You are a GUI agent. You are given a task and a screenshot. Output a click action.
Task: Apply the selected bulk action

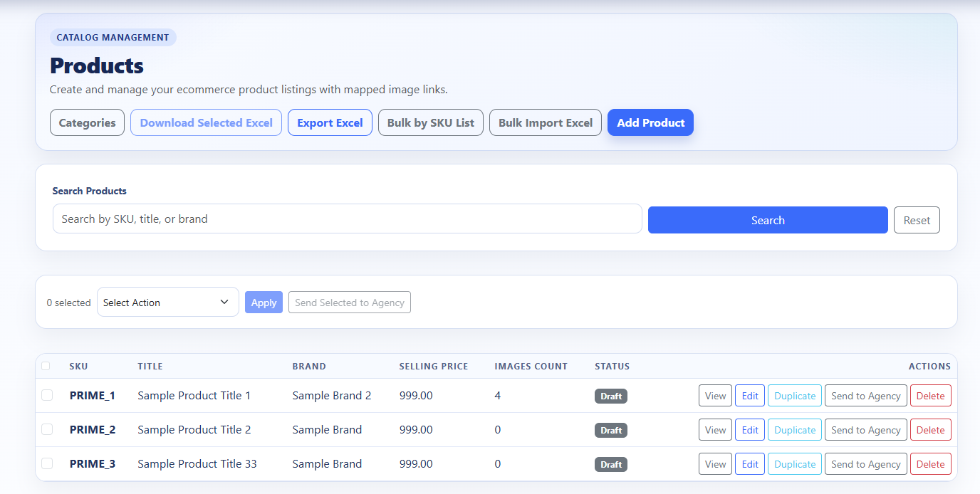264,303
